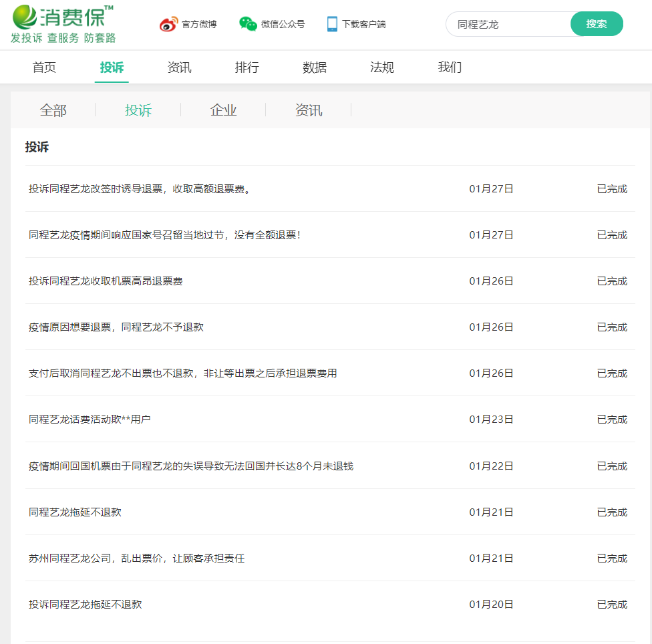
Task: Click the download client phone icon
Action: pos(332,23)
